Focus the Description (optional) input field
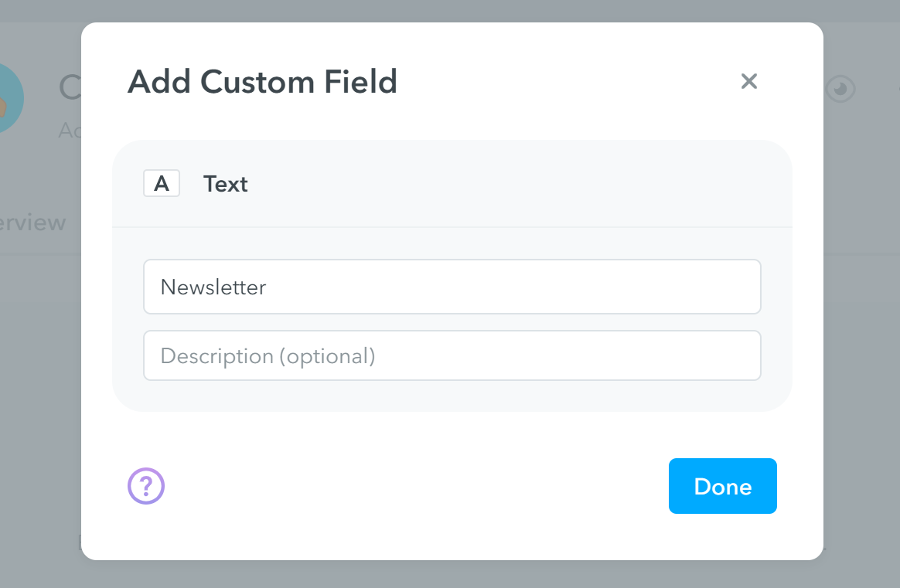This screenshot has height=588, width=900. tap(452, 355)
